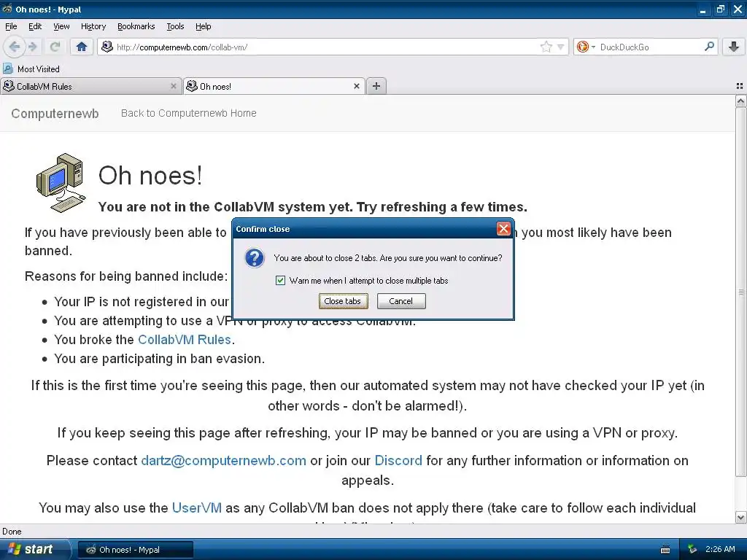747x560 pixels.
Task: Click the search magnifier icon
Action: coord(709,47)
